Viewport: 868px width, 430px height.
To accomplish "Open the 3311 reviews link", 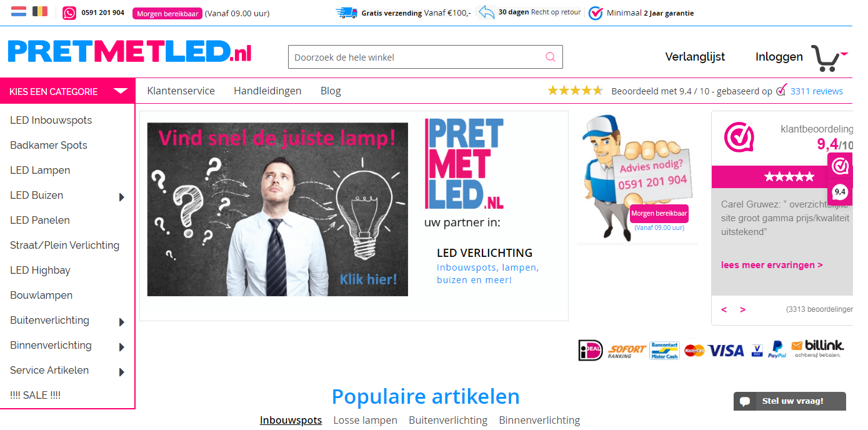I will pos(816,91).
